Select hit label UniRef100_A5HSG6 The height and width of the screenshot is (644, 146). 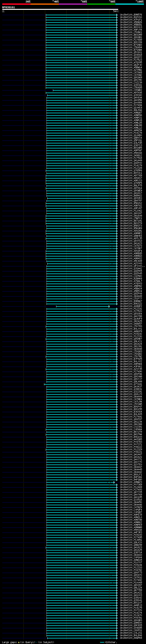tap(131, 530)
